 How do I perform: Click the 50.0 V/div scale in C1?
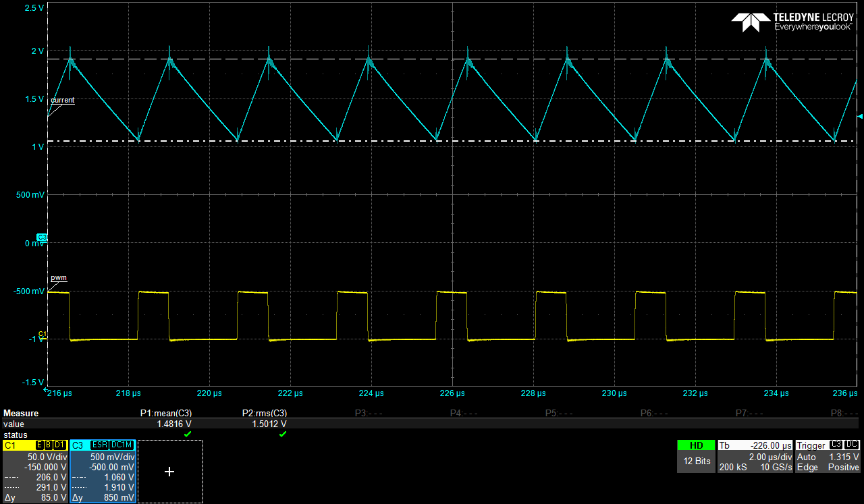click(47, 457)
